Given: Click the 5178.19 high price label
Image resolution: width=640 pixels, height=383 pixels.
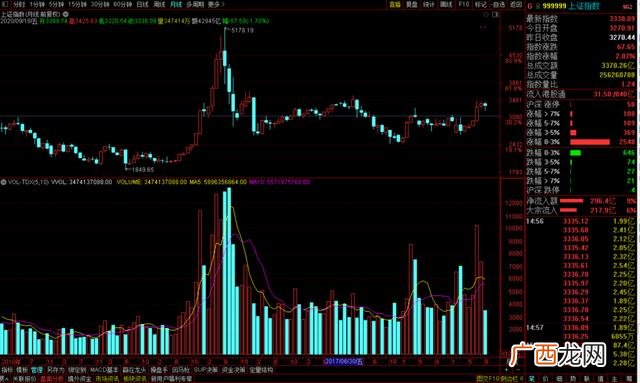Looking at the screenshot, I should 242,30.
